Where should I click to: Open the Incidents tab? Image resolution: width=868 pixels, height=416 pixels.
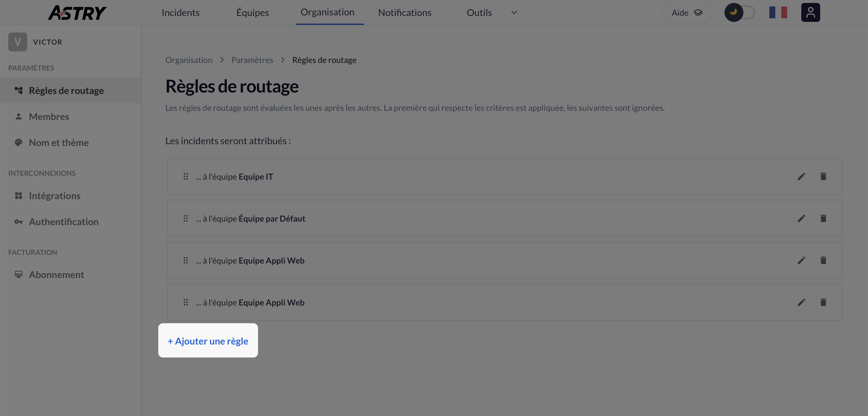tap(181, 13)
